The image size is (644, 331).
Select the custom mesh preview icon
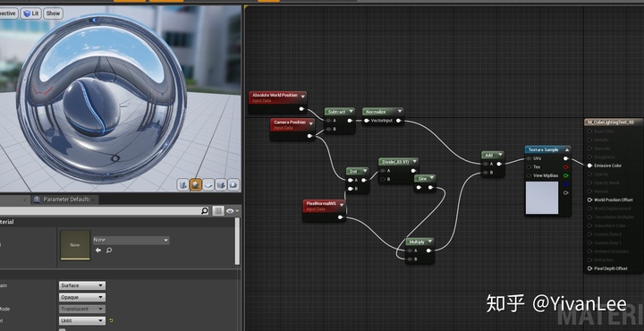coord(233,184)
